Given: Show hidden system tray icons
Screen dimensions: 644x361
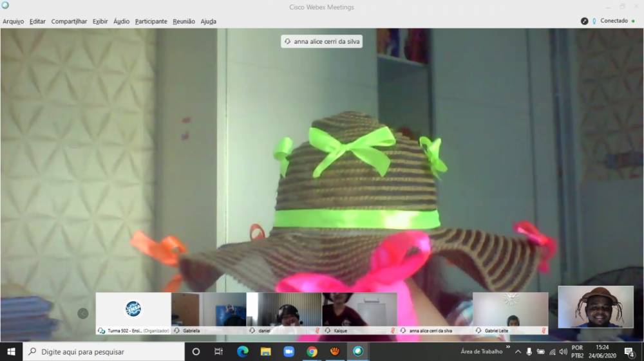Looking at the screenshot, I should pos(518,351).
